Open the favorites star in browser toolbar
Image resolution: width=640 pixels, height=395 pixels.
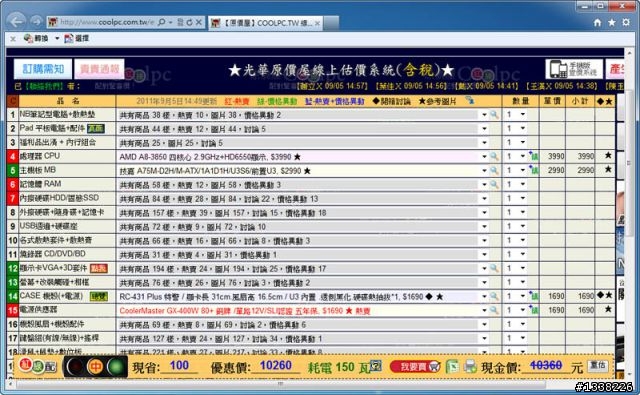(x=611, y=22)
